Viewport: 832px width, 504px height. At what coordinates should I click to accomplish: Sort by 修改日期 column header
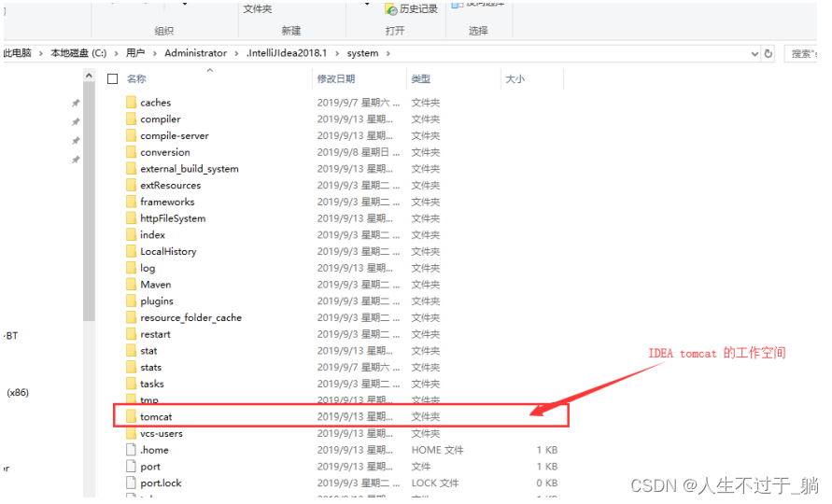click(336, 79)
